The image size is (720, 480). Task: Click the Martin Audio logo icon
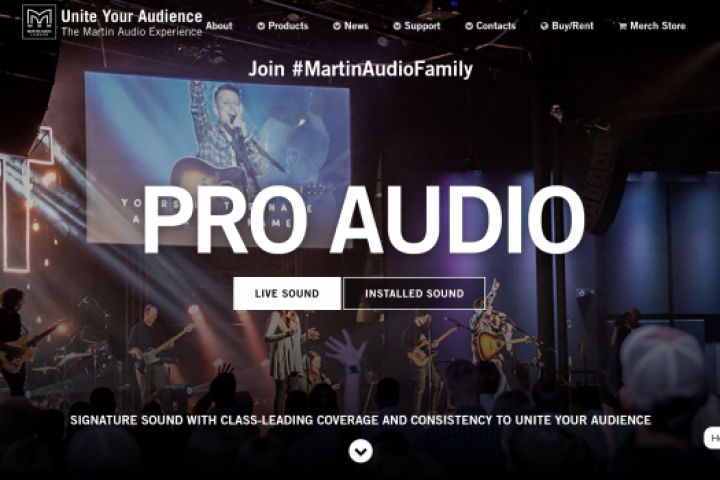pos(39,22)
